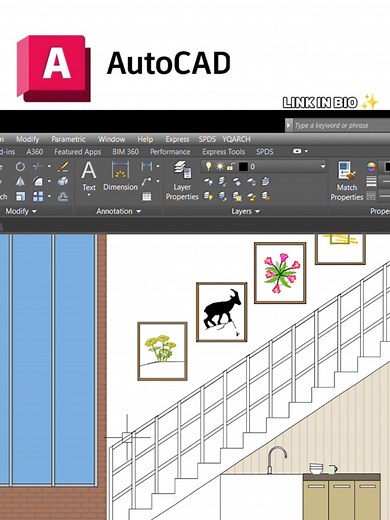Screen dimensions: 390x520
Task: Select the Leader tool
Action: pos(146,181)
